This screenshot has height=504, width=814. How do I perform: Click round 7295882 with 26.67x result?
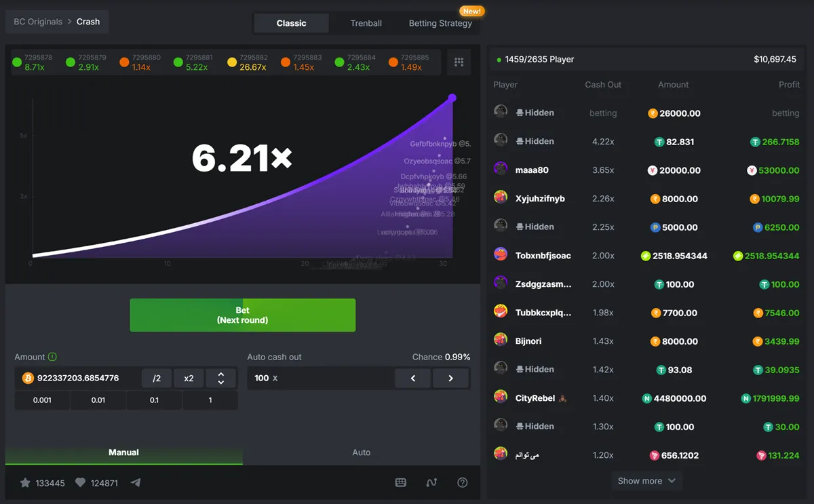248,62
